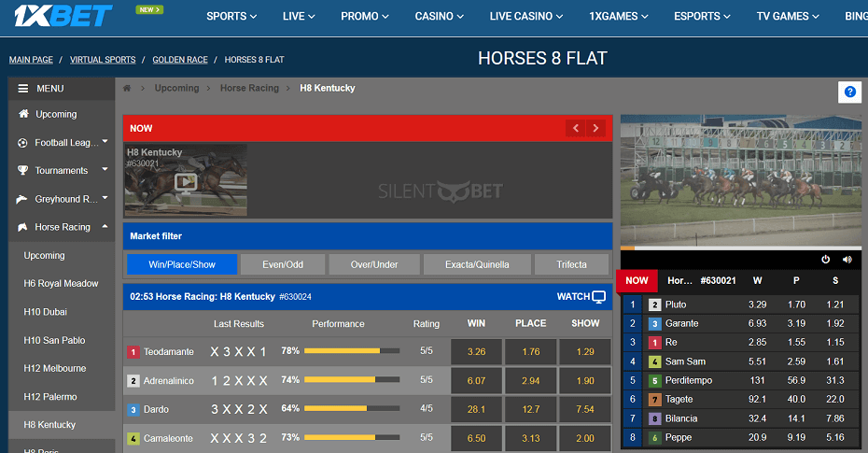Click Garante's number 3 badge in results
The height and width of the screenshot is (453, 868).
point(654,323)
